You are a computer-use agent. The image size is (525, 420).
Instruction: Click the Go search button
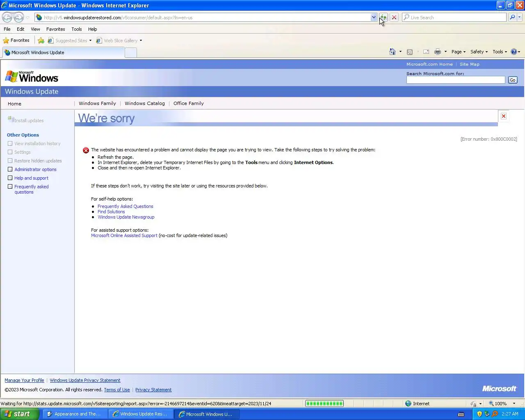(512, 80)
